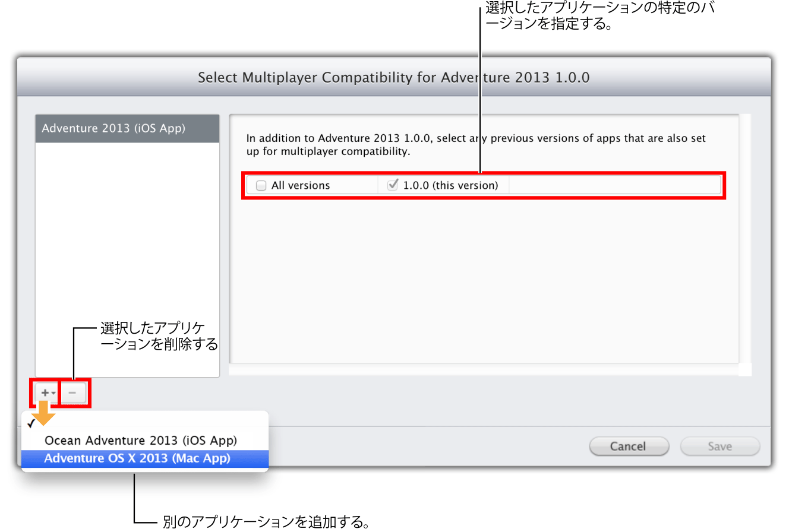Click the dialog title Select Multiplayer Compatibility
This screenshot has width=789, height=532.
click(393, 77)
